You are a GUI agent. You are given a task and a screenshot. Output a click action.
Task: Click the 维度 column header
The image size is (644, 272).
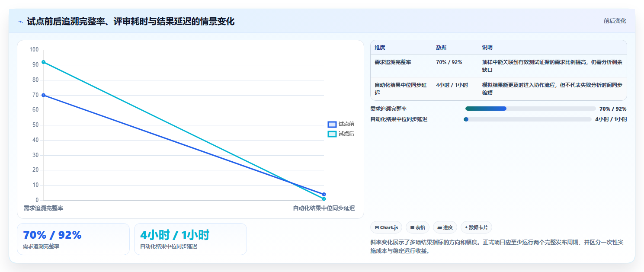[x=380, y=48]
